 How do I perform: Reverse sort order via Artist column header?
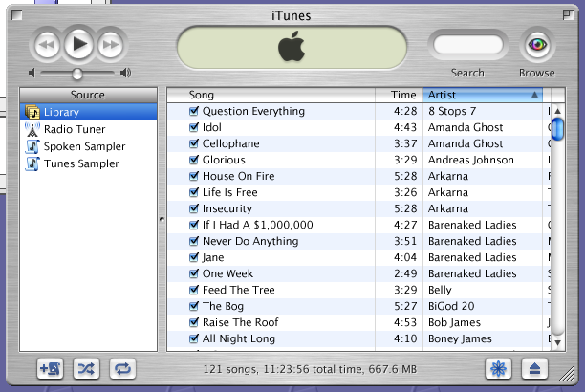pos(482,95)
